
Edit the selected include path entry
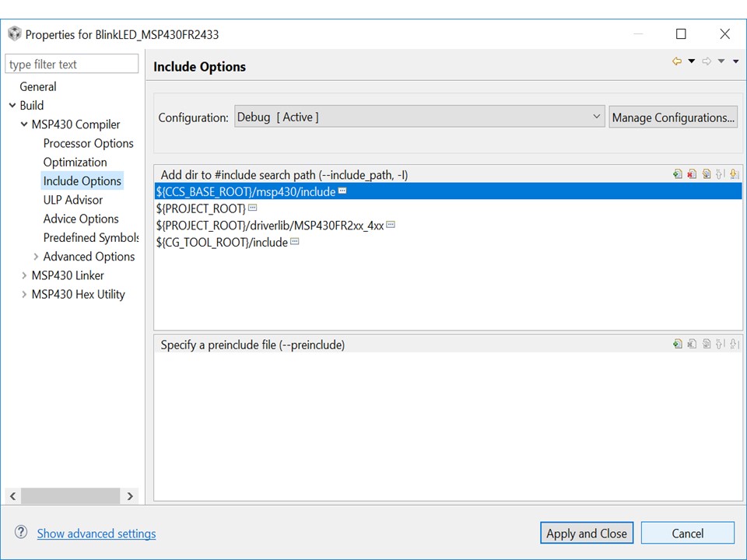click(x=707, y=175)
